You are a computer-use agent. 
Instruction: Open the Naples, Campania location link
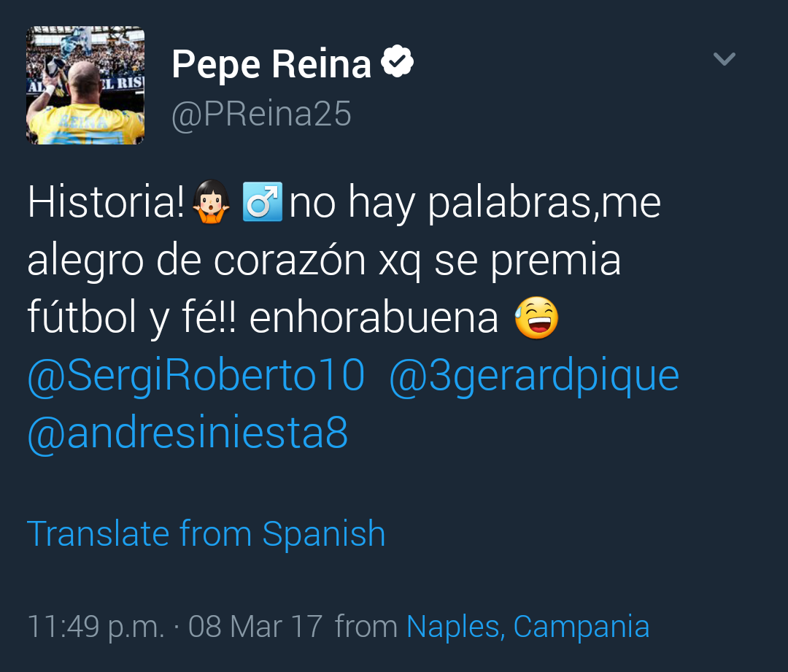point(528,627)
